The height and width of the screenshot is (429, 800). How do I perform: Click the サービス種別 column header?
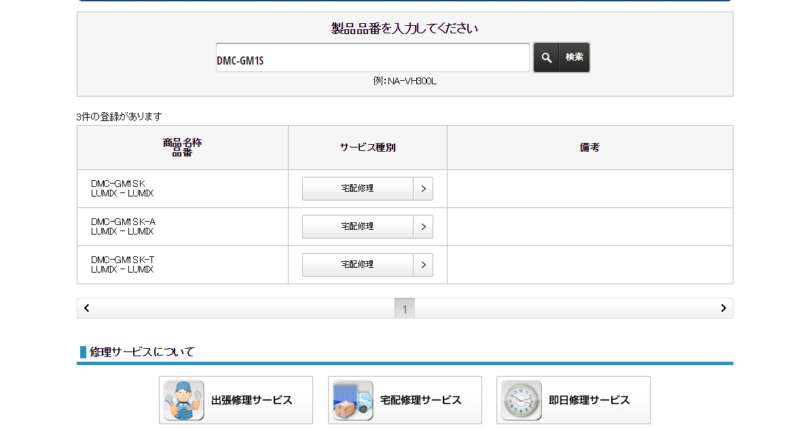368,147
